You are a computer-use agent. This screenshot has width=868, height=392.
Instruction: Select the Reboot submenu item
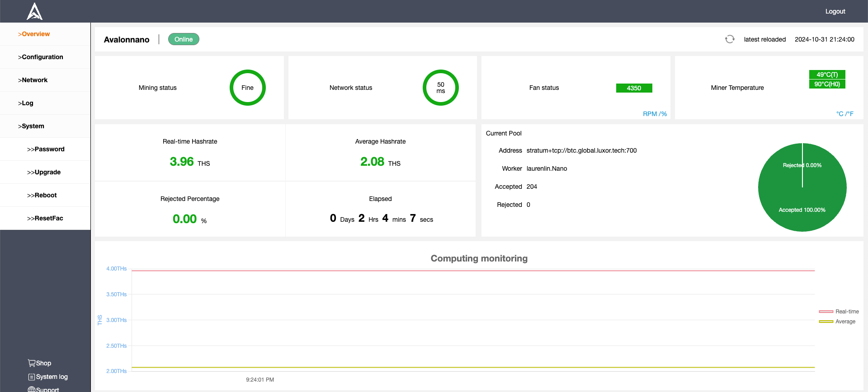click(x=45, y=195)
